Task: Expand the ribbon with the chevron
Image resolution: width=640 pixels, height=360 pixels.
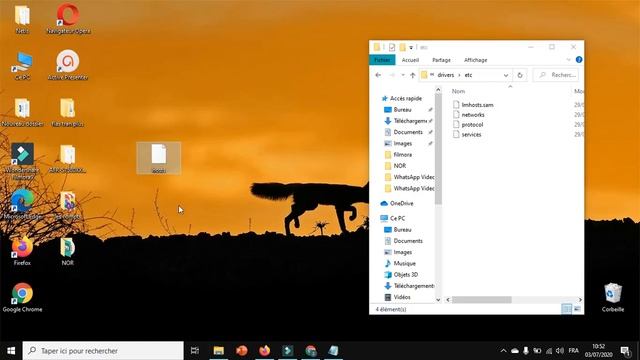Action: [568, 60]
